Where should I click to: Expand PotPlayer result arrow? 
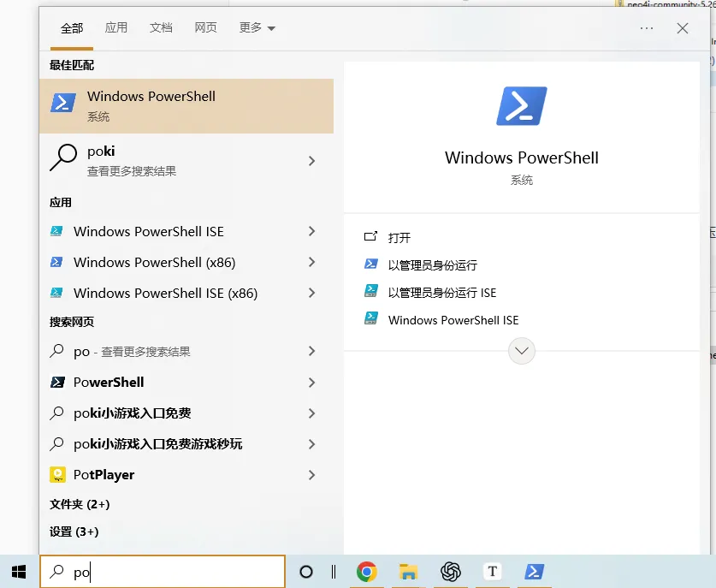[x=311, y=475]
